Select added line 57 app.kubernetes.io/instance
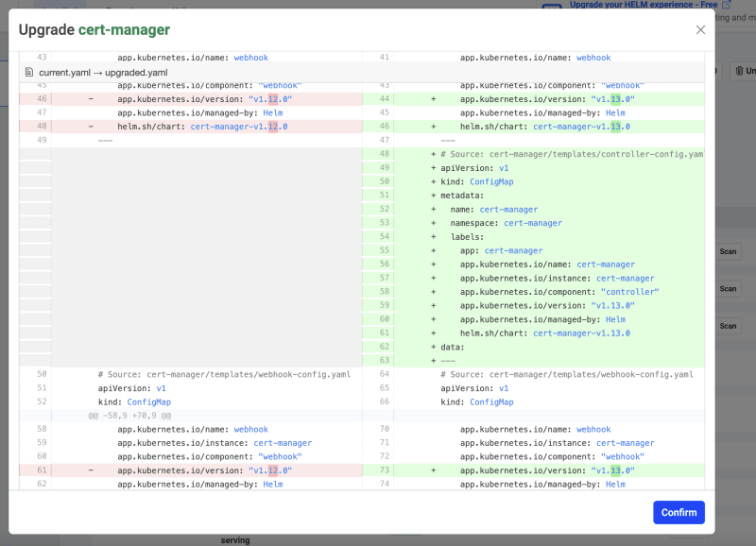756x546 pixels. click(533, 279)
